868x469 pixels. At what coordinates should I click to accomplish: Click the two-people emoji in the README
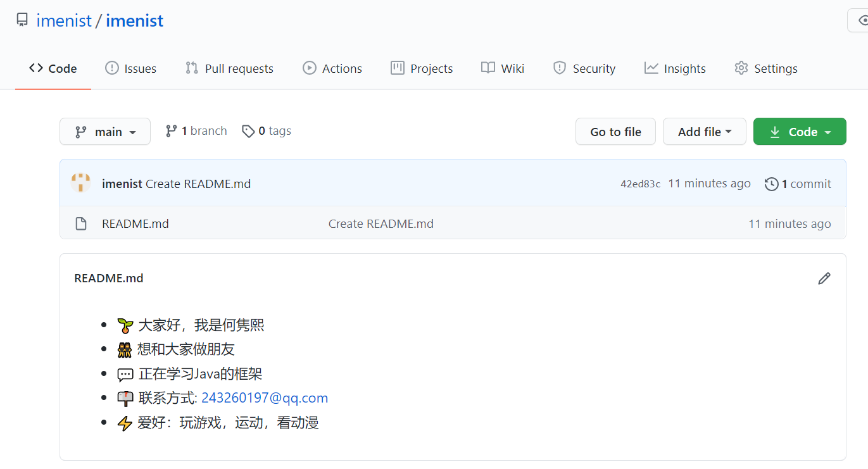pyautogui.click(x=125, y=350)
